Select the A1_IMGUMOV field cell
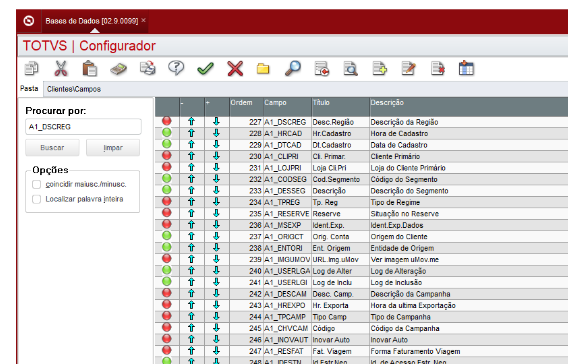 (287, 260)
